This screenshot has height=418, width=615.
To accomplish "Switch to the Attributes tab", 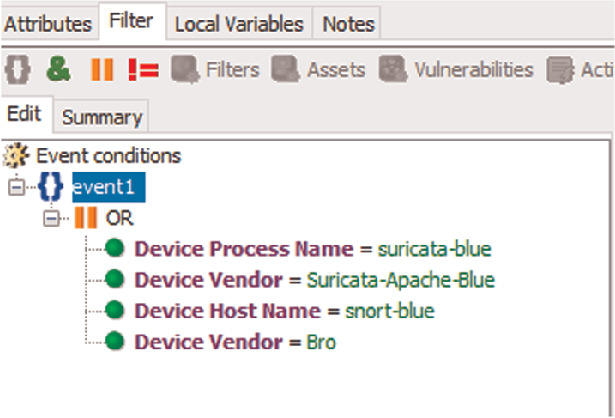I will point(47,22).
